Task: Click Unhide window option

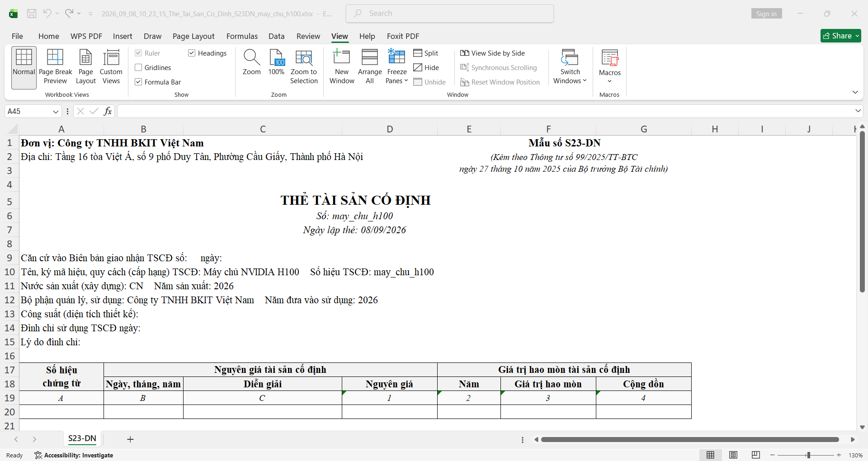Action: tap(429, 82)
